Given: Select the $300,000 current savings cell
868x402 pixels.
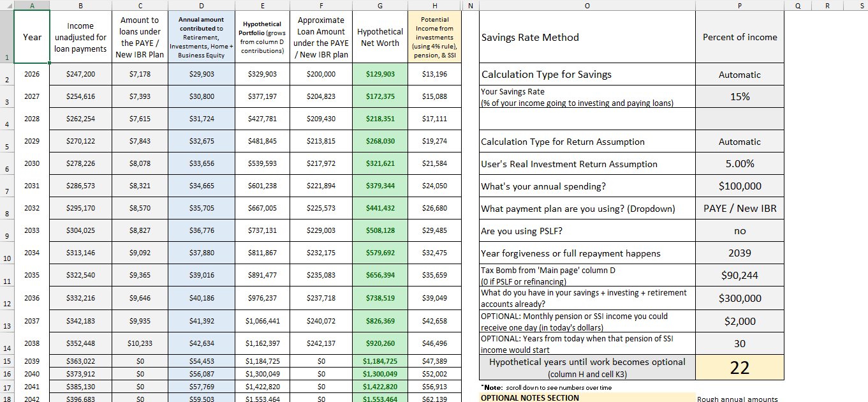Looking at the screenshot, I should click(739, 298).
